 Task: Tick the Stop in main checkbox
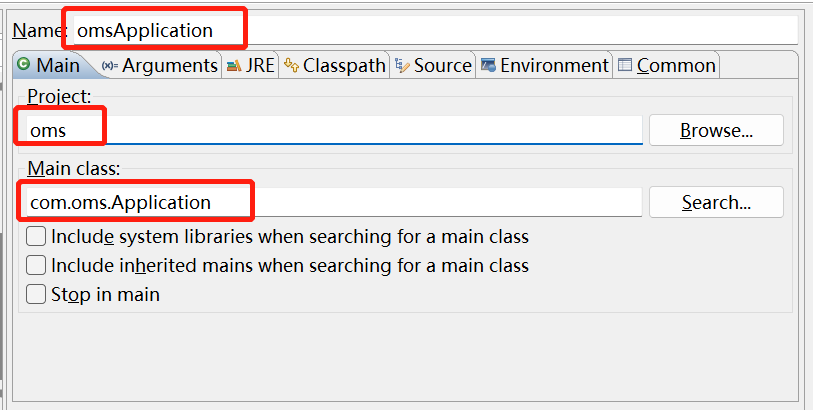36,295
